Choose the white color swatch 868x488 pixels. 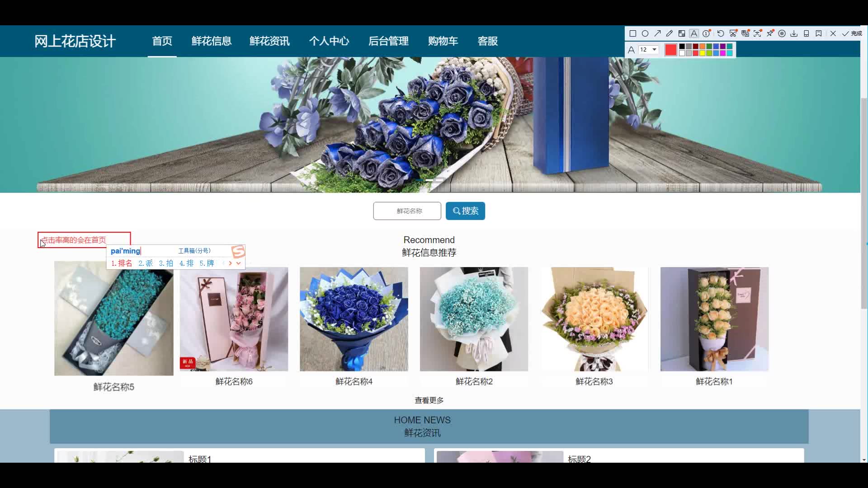pyautogui.click(x=682, y=53)
